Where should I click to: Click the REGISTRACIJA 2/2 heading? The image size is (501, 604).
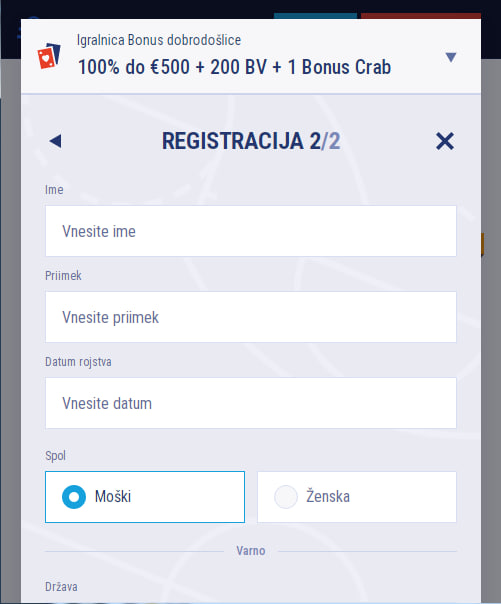tap(251, 141)
